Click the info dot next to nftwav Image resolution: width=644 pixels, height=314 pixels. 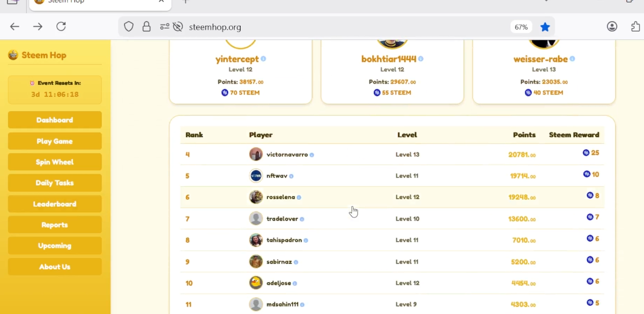point(291,176)
